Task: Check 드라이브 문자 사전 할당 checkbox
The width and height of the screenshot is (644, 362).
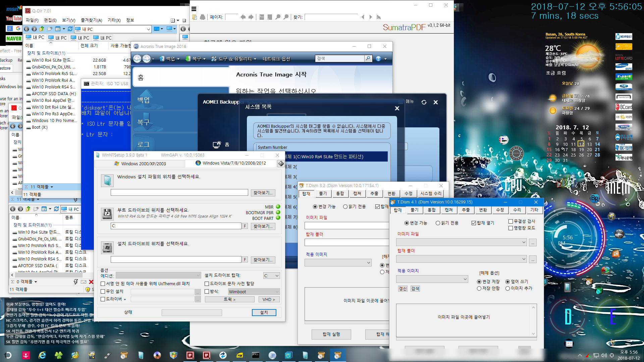Action: [207, 284]
